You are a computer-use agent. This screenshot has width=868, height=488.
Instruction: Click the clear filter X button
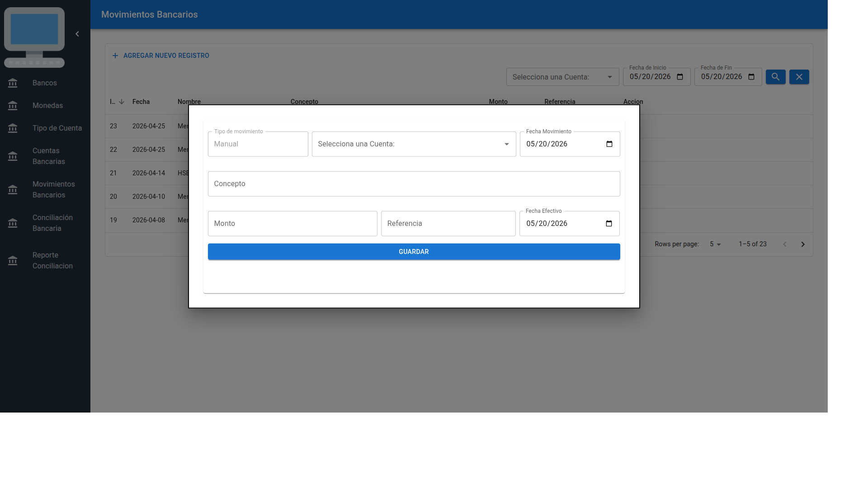pos(799,77)
